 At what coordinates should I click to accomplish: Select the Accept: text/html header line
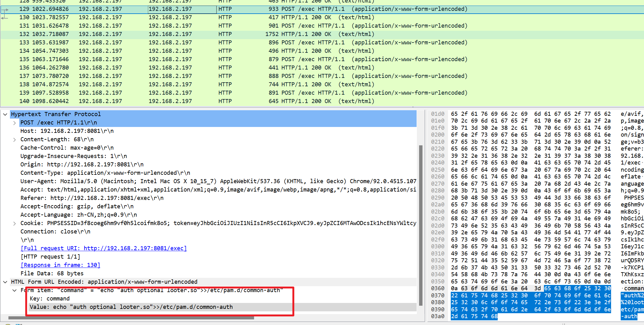tap(218, 190)
